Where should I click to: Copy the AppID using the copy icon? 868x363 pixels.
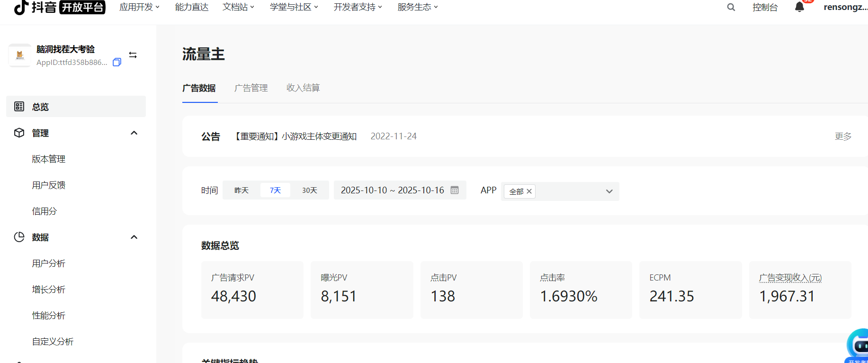(117, 62)
